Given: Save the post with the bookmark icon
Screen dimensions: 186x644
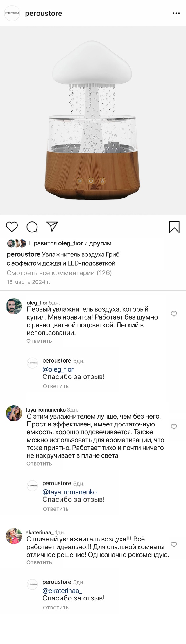Looking at the screenshot, I should (174, 227).
